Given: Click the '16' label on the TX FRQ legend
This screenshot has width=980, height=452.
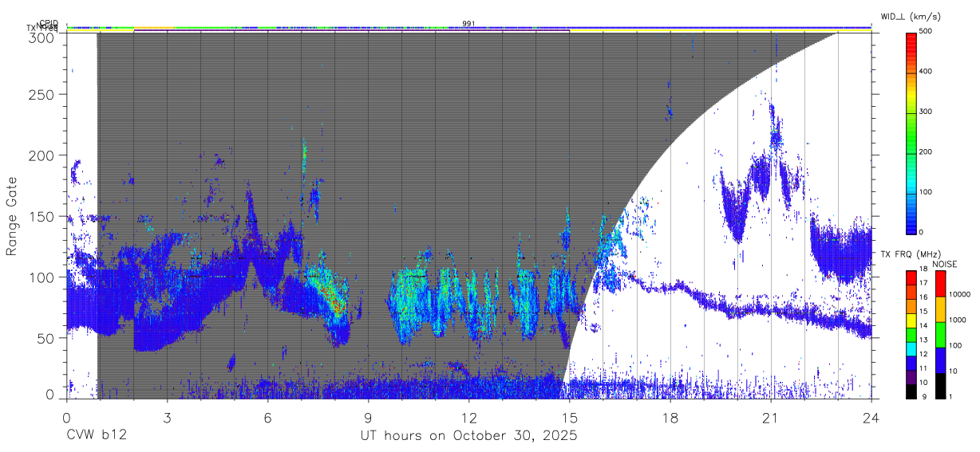Looking at the screenshot, I should coord(922,297).
